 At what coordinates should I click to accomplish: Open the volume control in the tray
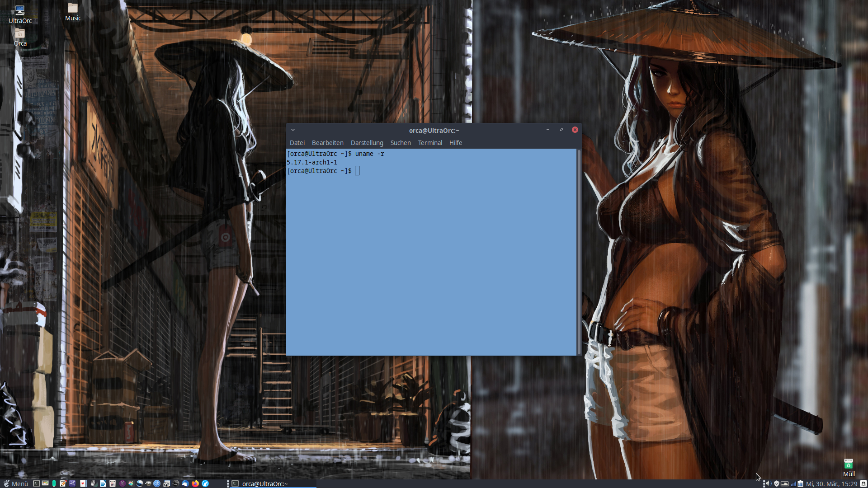point(769,483)
